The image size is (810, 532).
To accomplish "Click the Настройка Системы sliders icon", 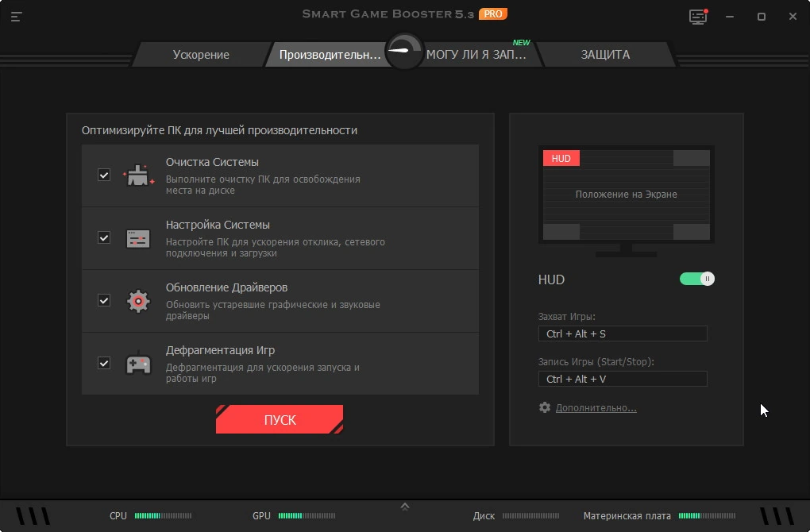I will click(138, 239).
